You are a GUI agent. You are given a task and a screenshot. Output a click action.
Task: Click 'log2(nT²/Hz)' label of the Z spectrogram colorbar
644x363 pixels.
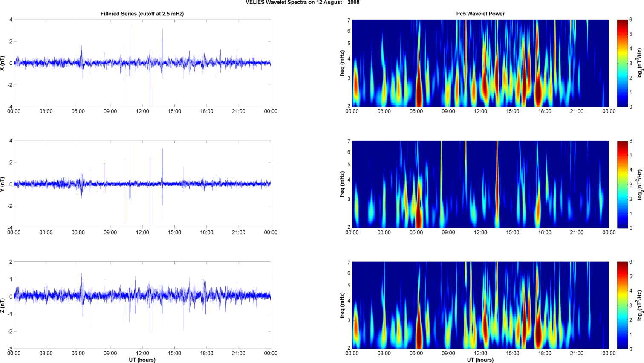pyautogui.click(x=640, y=305)
